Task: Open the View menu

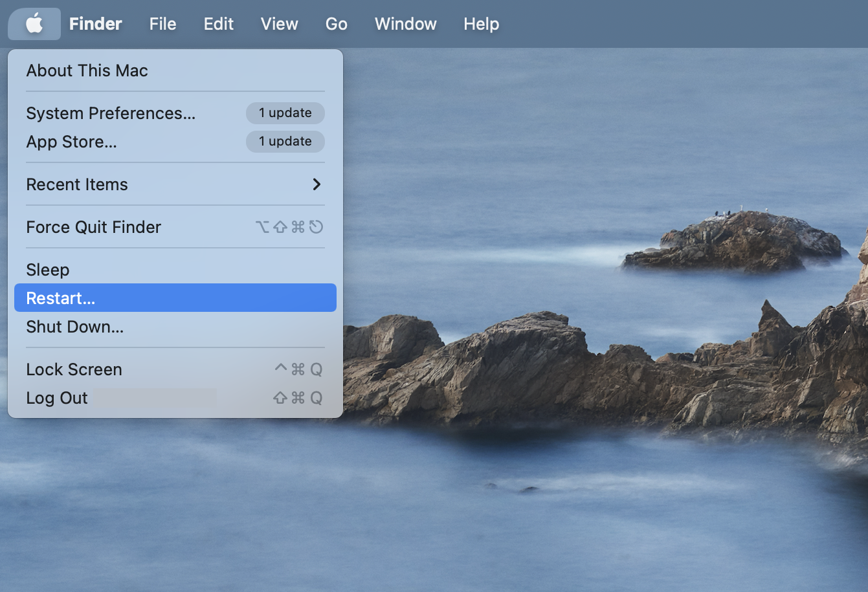Action: coord(280,24)
